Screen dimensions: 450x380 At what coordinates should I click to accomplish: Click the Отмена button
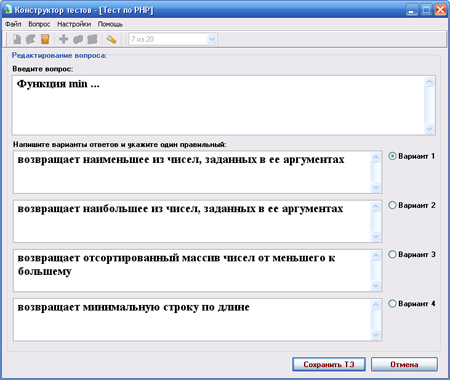(404, 364)
